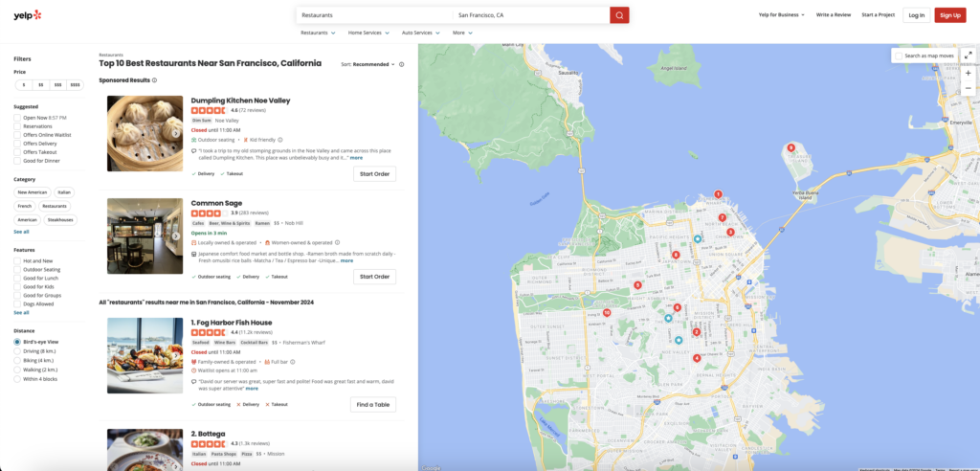Select the $$$ price filter
The height and width of the screenshot is (471, 980).
point(58,85)
